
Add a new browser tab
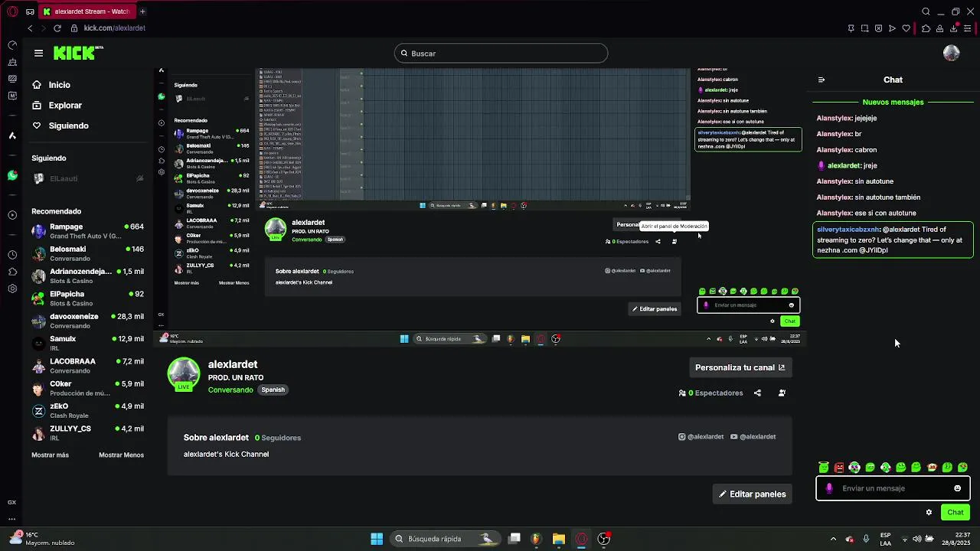[x=142, y=11]
